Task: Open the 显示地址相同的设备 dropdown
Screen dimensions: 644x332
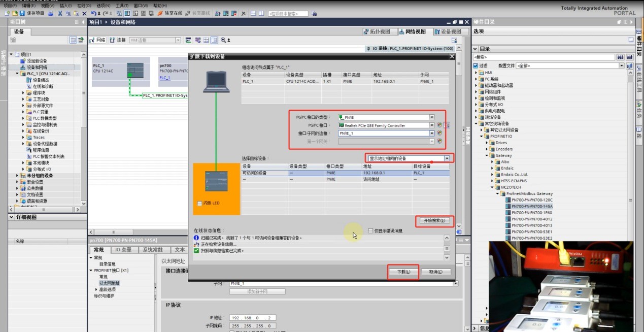Action: 447,158
